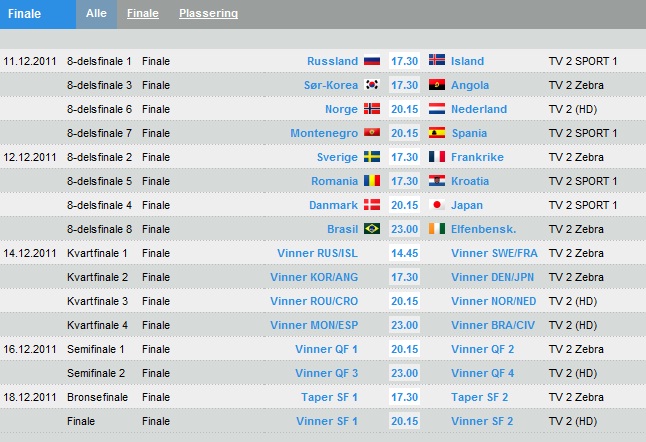The height and width of the screenshot is (442, 646).
Task: Click the Ivory Coast flag next to Elfenbensk.
Action: [x=437, y=229]
